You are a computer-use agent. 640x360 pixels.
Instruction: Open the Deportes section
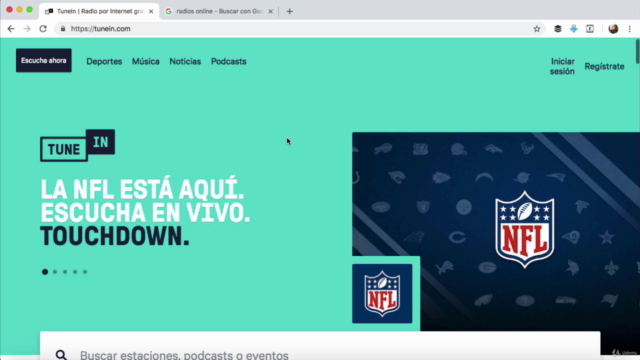[x=104, y=61]
